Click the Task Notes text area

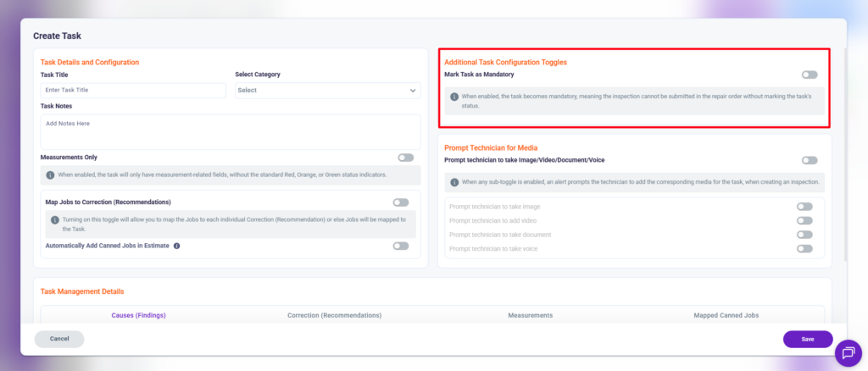231,131
